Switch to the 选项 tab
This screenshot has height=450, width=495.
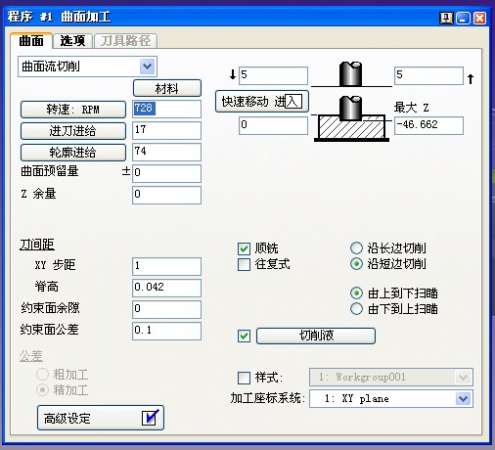(x=72, y=41)
